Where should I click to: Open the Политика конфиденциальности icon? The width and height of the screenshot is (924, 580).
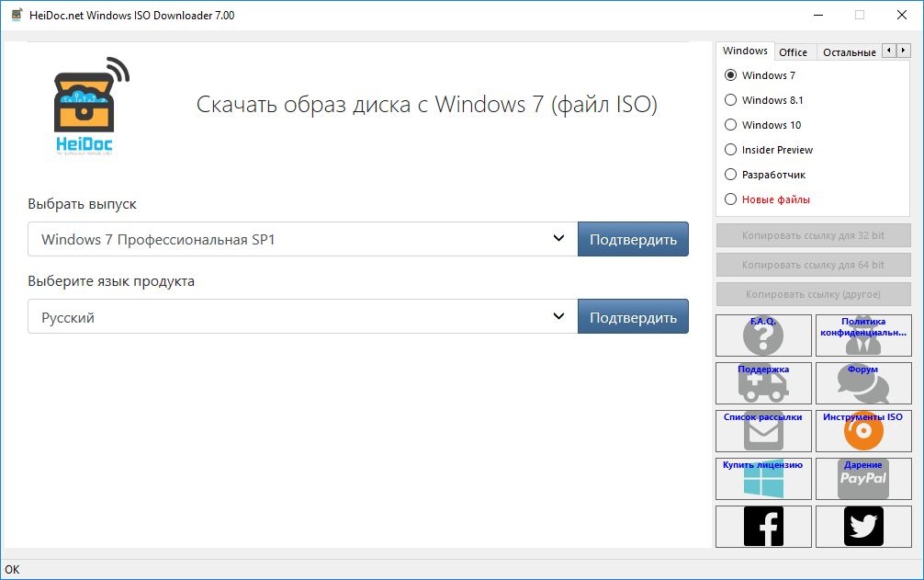click(862, 336)
